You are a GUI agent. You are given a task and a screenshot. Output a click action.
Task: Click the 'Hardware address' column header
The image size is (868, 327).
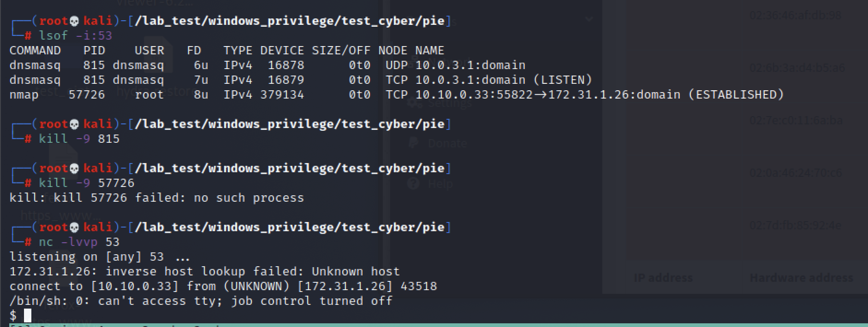coord(801,278)
